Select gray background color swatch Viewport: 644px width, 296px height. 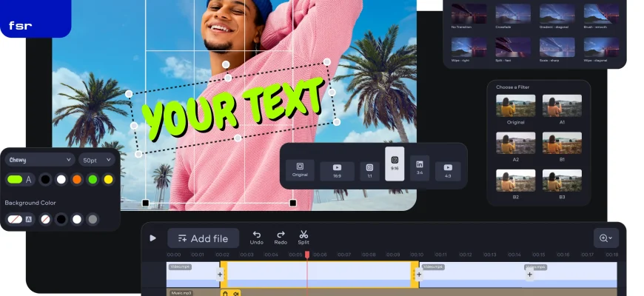coord(93,219)
